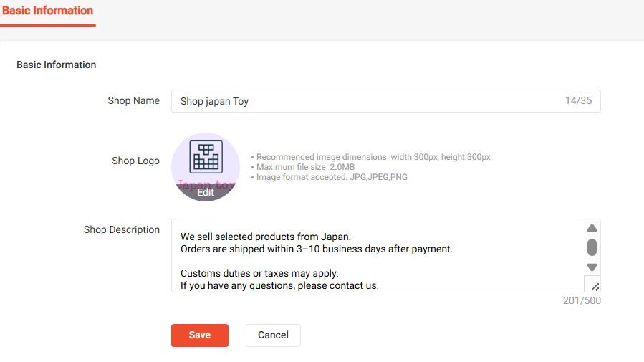Click the 'If you have any questions' line

279,285
